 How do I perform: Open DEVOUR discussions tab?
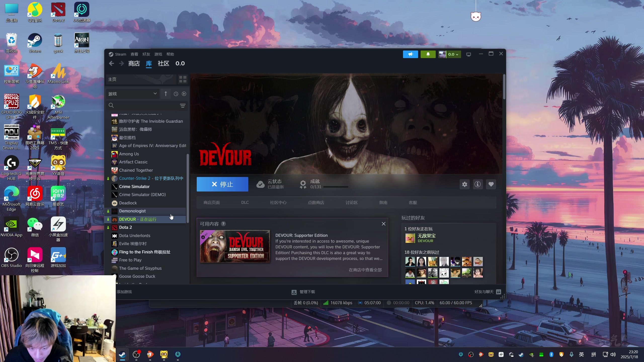pos(351,203)
